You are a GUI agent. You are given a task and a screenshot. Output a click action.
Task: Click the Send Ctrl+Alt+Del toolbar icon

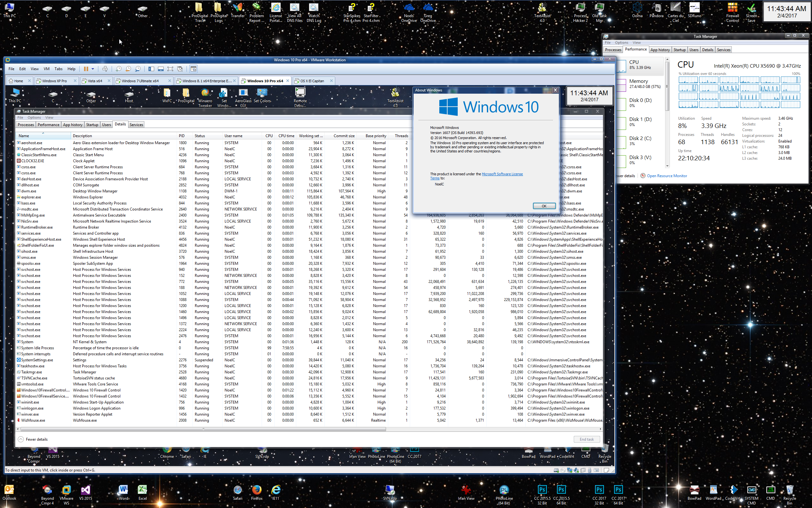[105, 69]
